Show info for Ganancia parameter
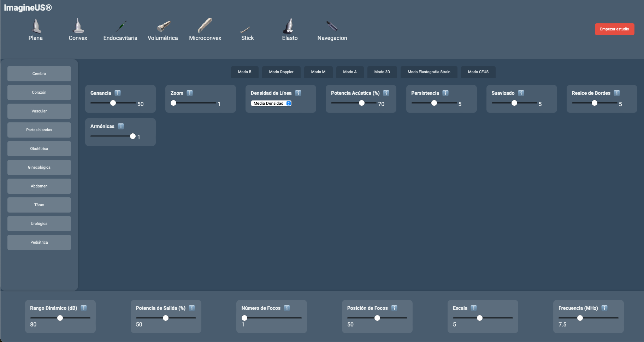This screenshot has height=342, width=644. click(x=118, y=93)
